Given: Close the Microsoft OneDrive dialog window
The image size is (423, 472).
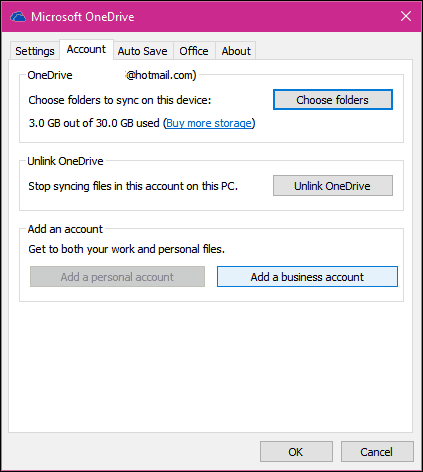Looking at the screenshot, I should (x=406, y=16).
